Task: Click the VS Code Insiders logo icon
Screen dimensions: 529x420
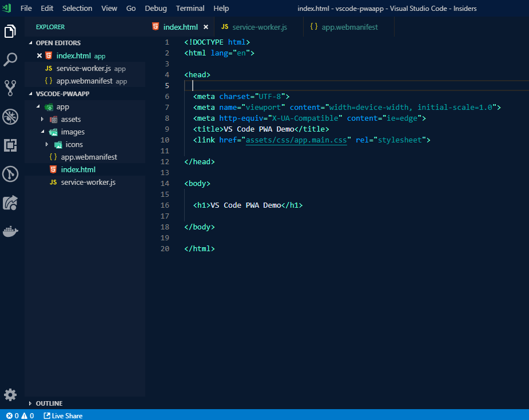Action: [x=7, y=8]
